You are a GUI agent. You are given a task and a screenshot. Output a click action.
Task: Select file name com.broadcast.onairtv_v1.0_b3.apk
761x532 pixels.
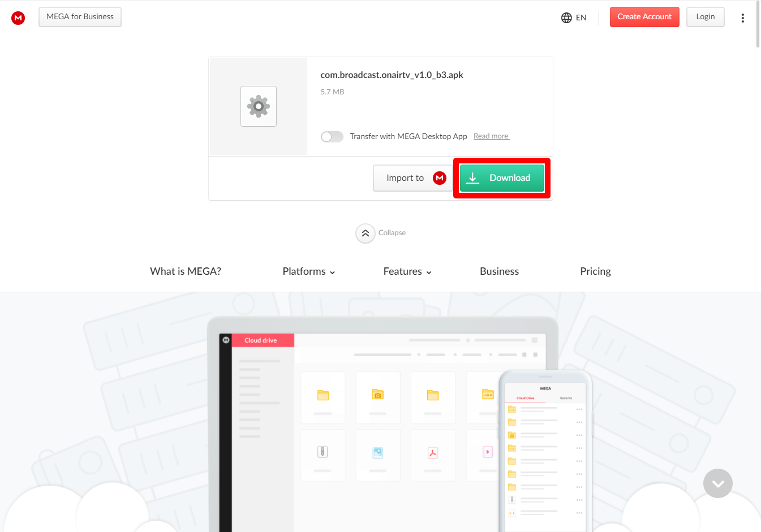pyautogui.click(x=392, y=75)
